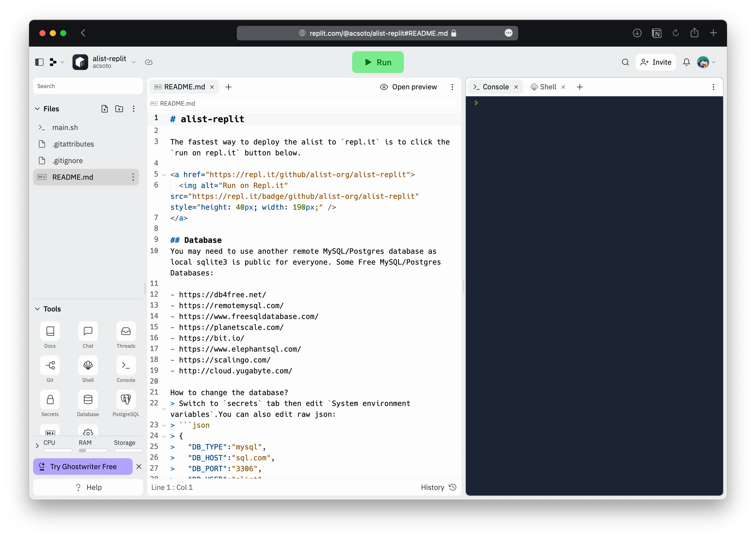The width and height of the screenshot is (756, 538).
Task: Expand the CPU RAM Storage resources panel
Action: 37,446
